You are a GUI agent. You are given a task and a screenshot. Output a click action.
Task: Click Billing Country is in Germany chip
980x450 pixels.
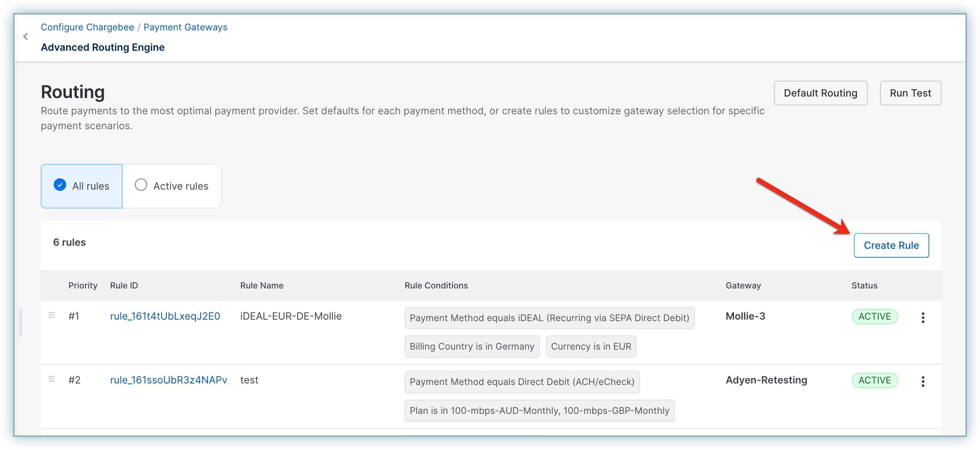(472, 347)
